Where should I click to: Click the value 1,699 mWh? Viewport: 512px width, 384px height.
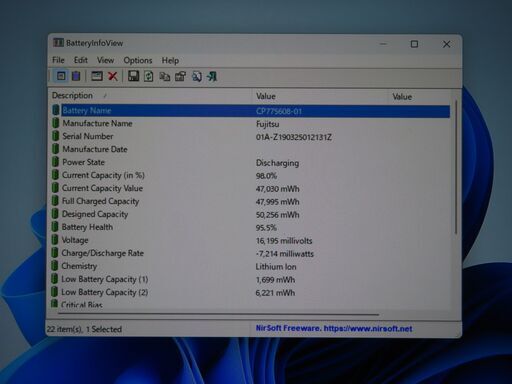click(275, 280)
